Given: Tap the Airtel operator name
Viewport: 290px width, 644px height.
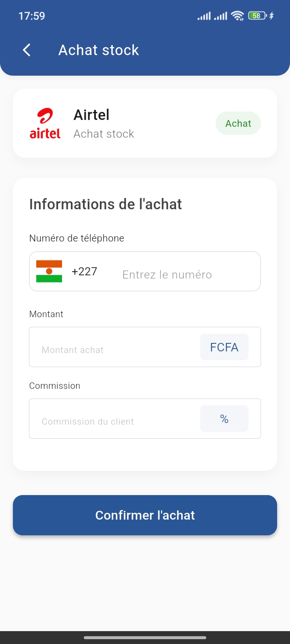Looking at the screenshot, I should [x=91, y=115].
